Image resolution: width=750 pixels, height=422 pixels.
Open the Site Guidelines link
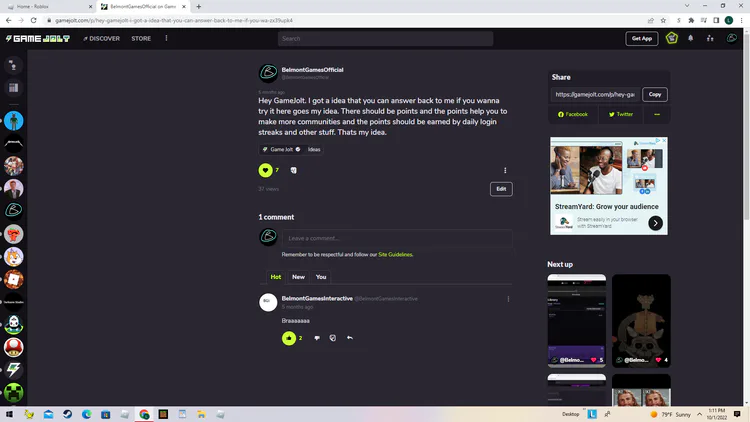(395, 255)
